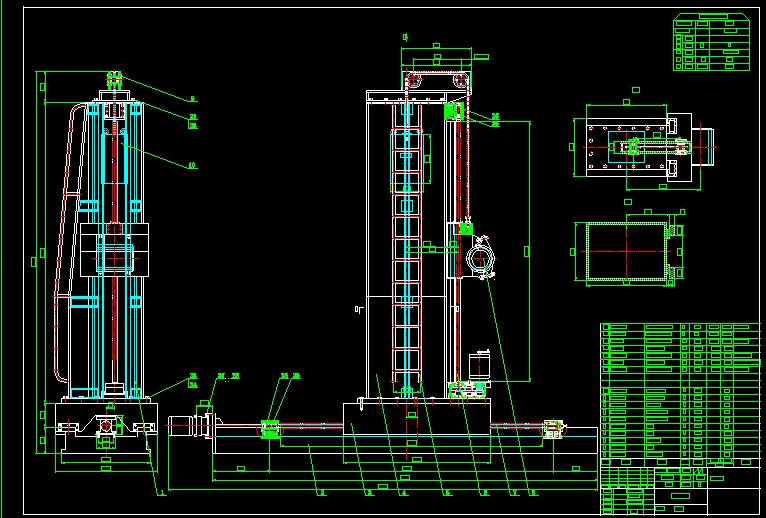Image resolution: width=766 pixels, height=518 pixels.
Task: Select the parts list table at bottom right
Action: click(679, 393)
